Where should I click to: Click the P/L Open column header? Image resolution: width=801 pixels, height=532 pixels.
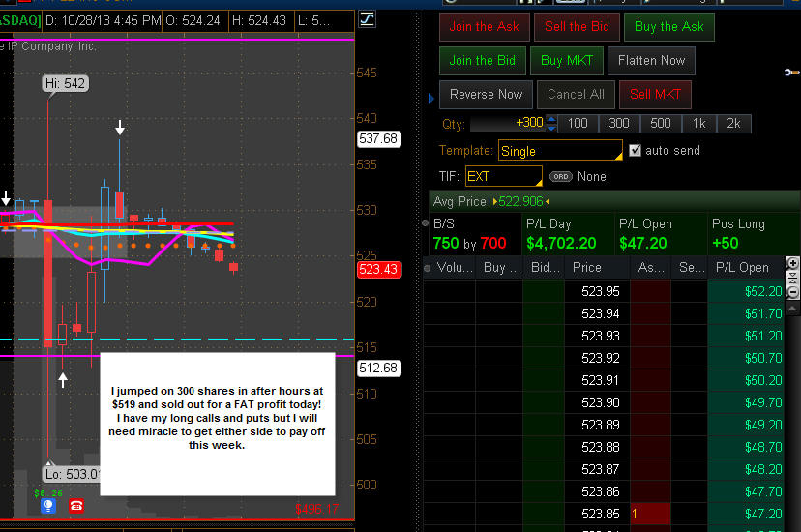coord(745,268)
